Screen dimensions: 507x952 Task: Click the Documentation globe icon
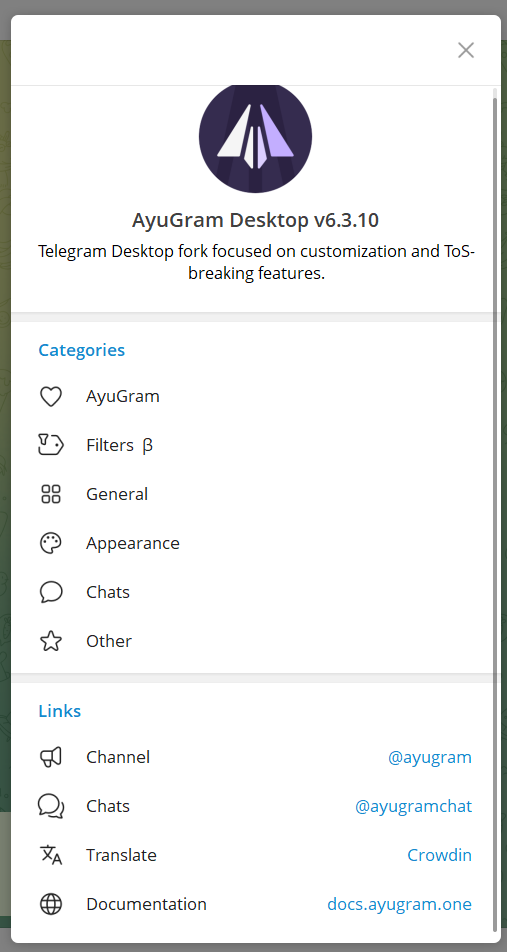(x=51, y=904)
